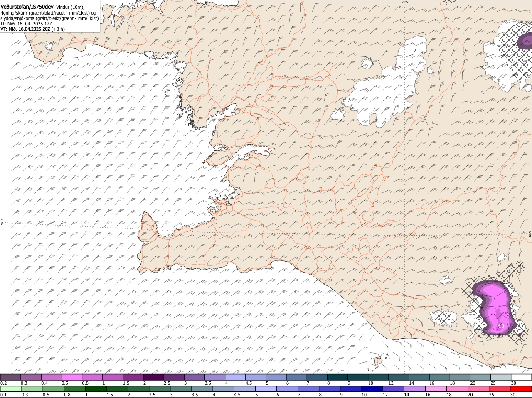Click the dark purple precipitation patch at the top right
This screenshot has height=398, width=532.
tap(526, 41)
